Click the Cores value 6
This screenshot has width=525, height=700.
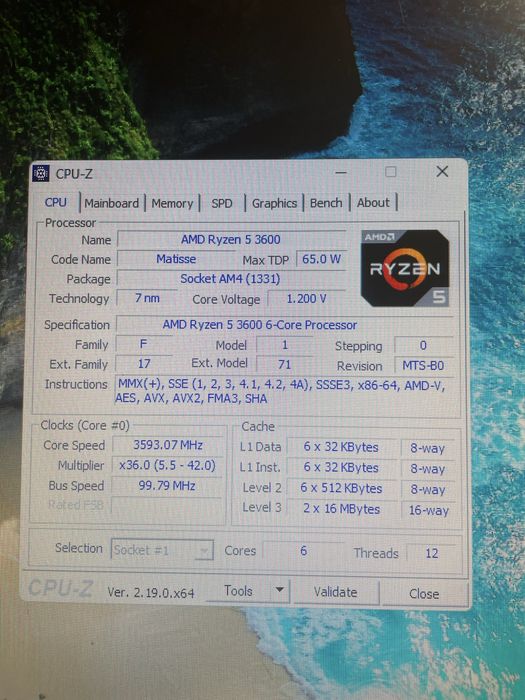pos(304,551)
